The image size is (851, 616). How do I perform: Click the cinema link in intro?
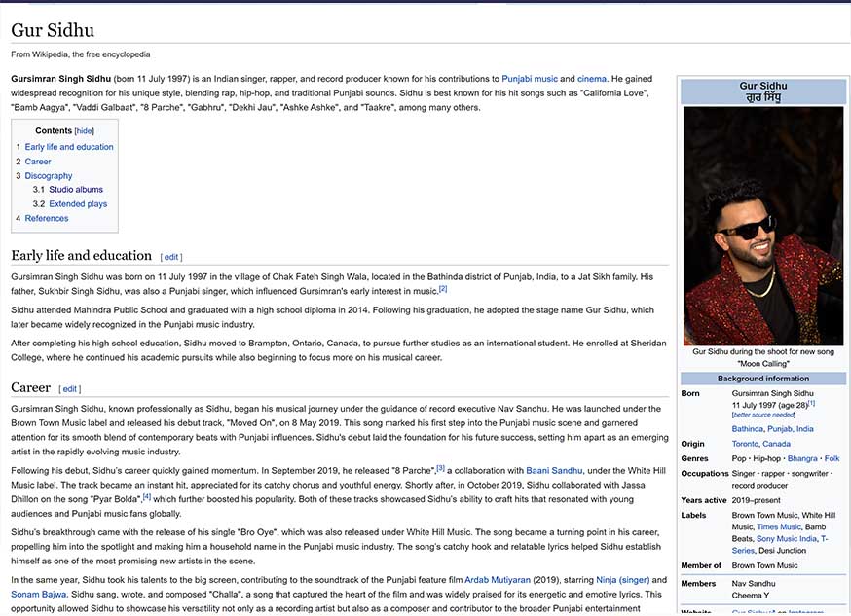click(592, 79)
